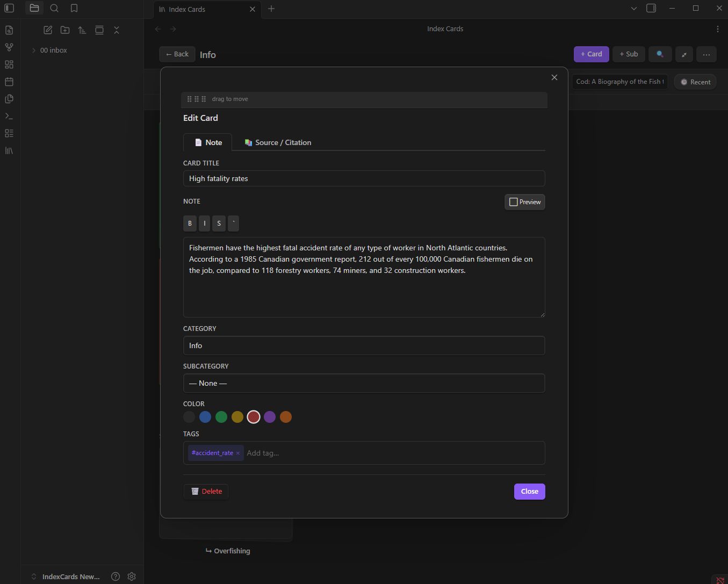Click the Recent button
The width and height of the screenshot is (728, 584).
695,82
